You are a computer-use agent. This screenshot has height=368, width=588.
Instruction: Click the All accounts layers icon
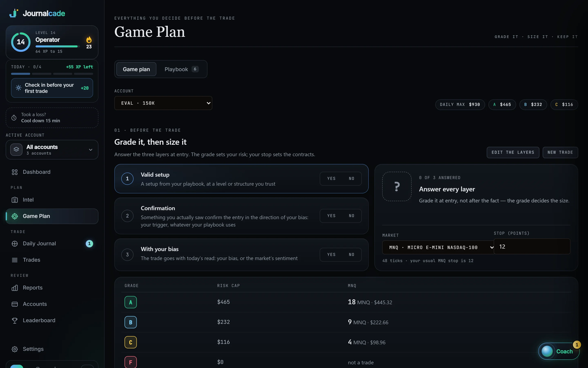pyautogui.click(x=16, y=149)
